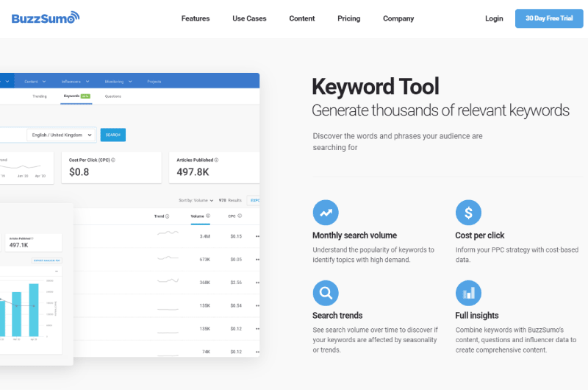Expand Content dropdown in app screenshot bar

pos(35,82)
